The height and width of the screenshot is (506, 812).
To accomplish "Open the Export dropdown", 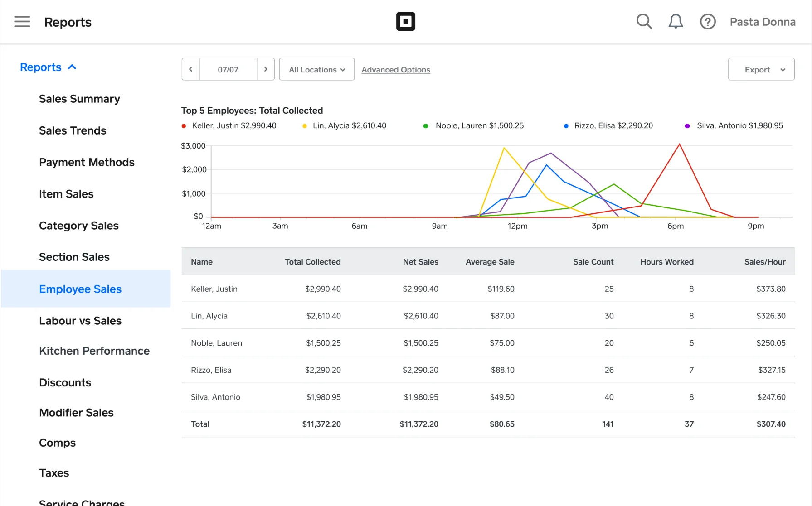I will pyautogui.click(x=761, y=69).
